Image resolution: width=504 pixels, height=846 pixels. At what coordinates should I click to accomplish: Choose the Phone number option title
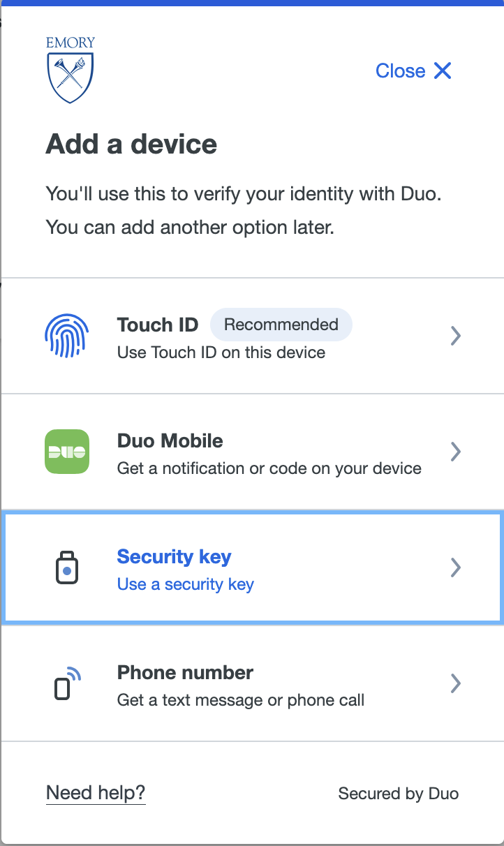pos(185,672)
